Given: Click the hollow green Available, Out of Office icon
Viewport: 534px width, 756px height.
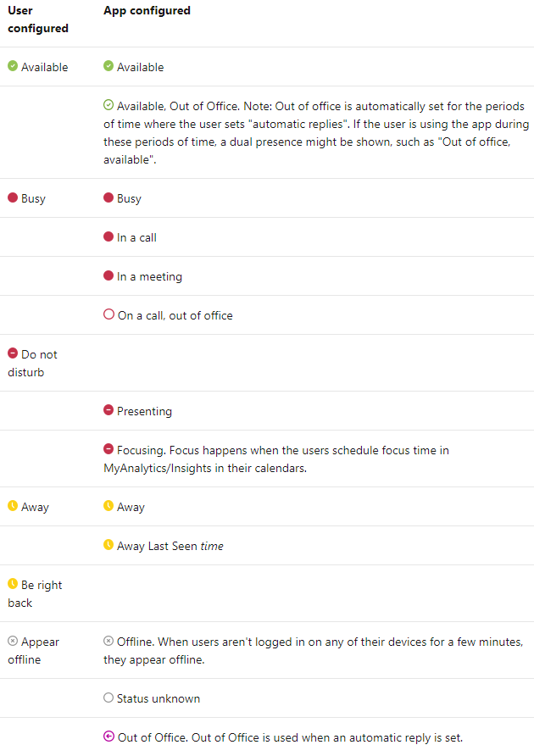Looking at the screenshot, I should coord(108,105).
